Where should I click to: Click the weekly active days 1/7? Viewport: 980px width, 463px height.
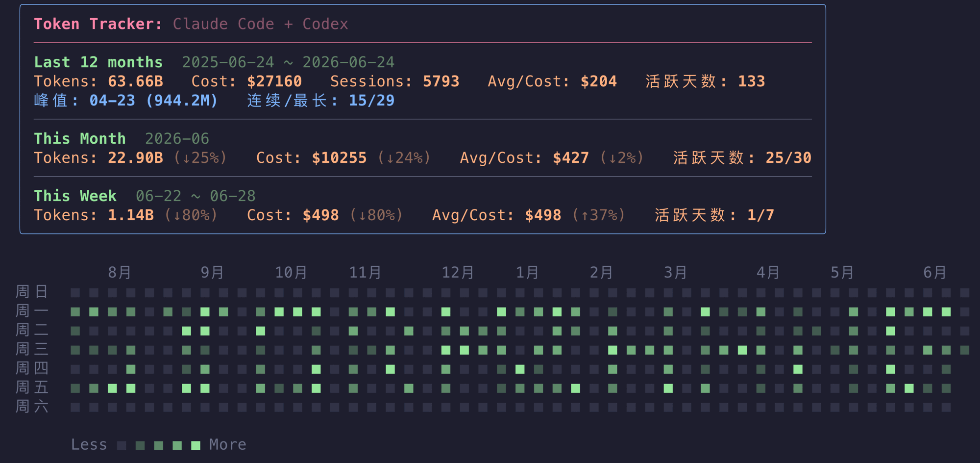coord(760,215)
